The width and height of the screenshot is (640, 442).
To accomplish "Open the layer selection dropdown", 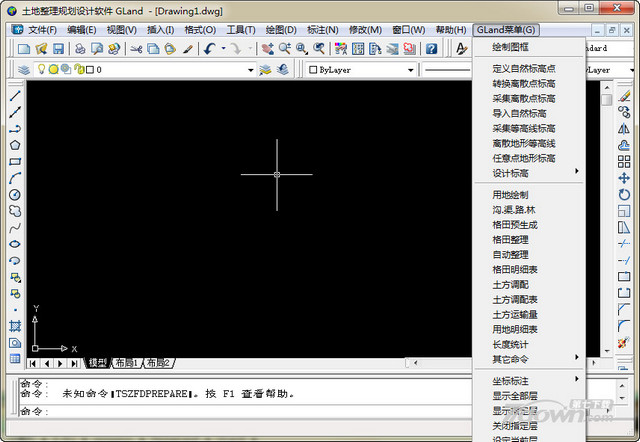I will pyautogui.click(x=251, y=70).
